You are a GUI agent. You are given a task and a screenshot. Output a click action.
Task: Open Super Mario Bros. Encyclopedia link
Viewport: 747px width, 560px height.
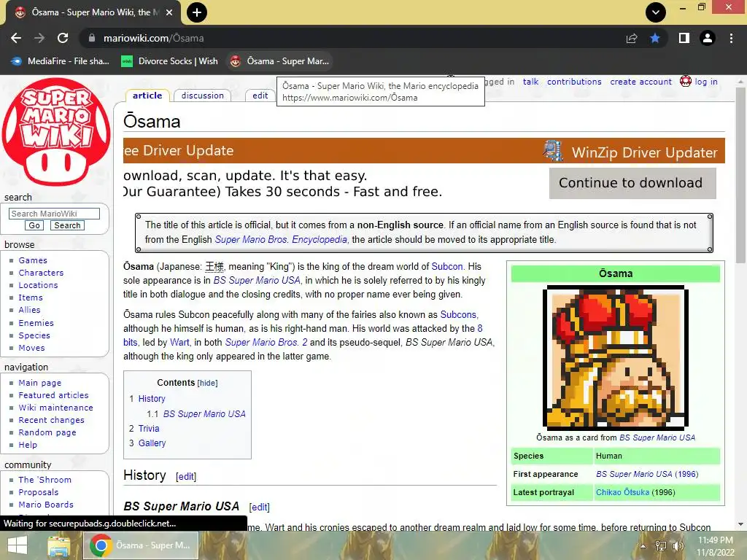coord(281,239)
